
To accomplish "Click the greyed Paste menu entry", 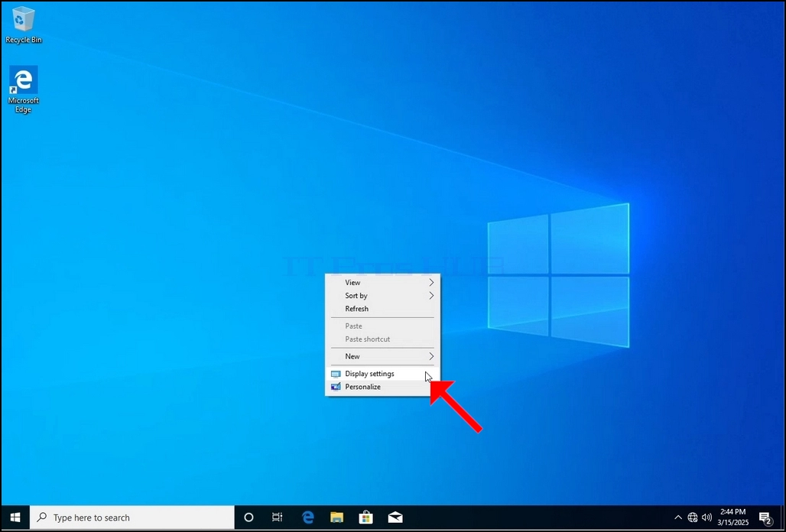I will [382, 326].
